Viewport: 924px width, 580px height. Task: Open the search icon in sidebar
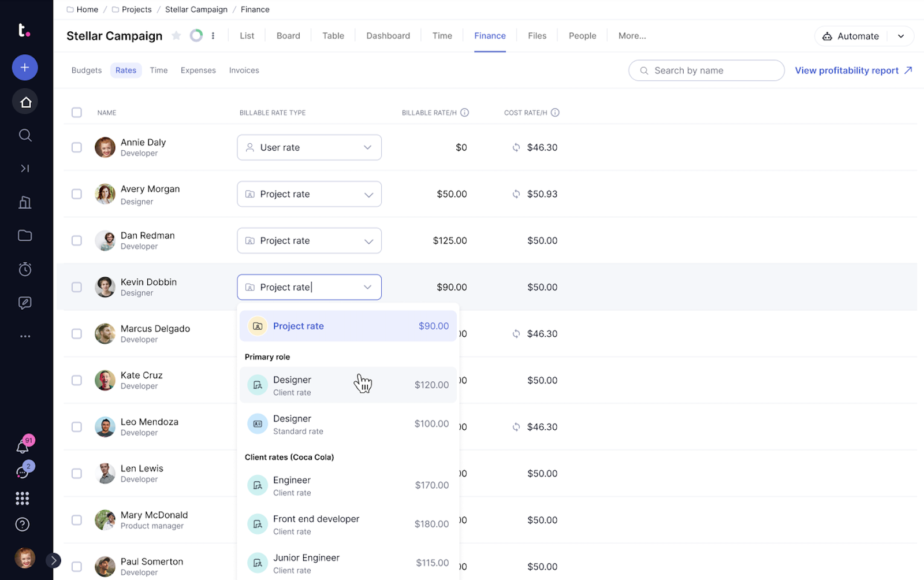(25, 135)
